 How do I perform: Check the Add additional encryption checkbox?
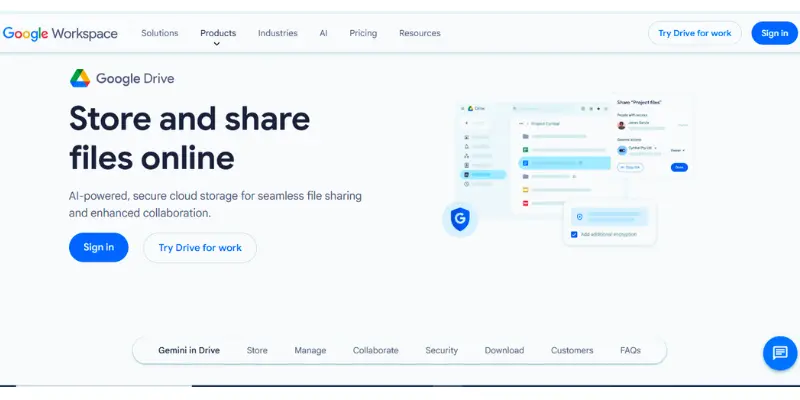coord(574,235)
